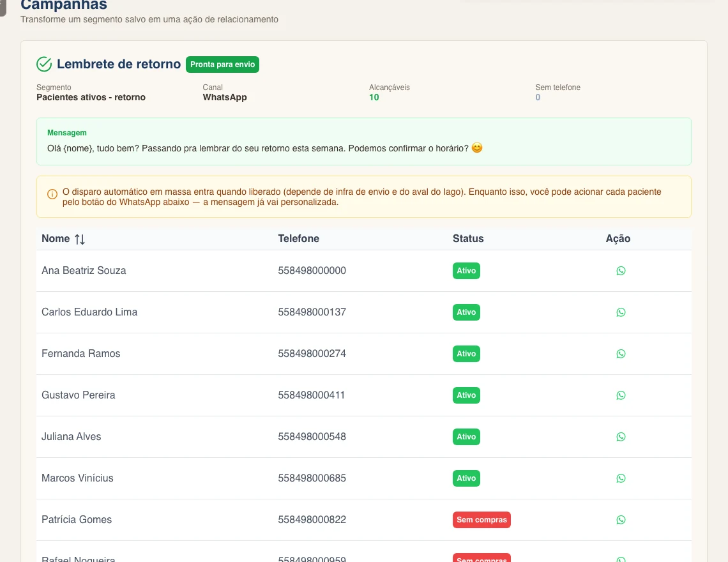Screen dimensions: 728x562
Task: Click WhatsApp icon for Patrícia Gomes
Action: coord(621,520)
